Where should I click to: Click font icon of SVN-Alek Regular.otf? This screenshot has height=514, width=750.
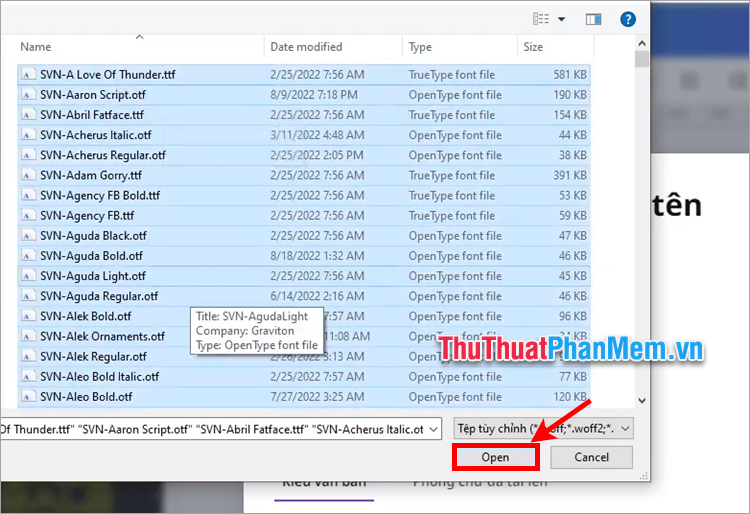pyautogui.click(x=28, y=356)
